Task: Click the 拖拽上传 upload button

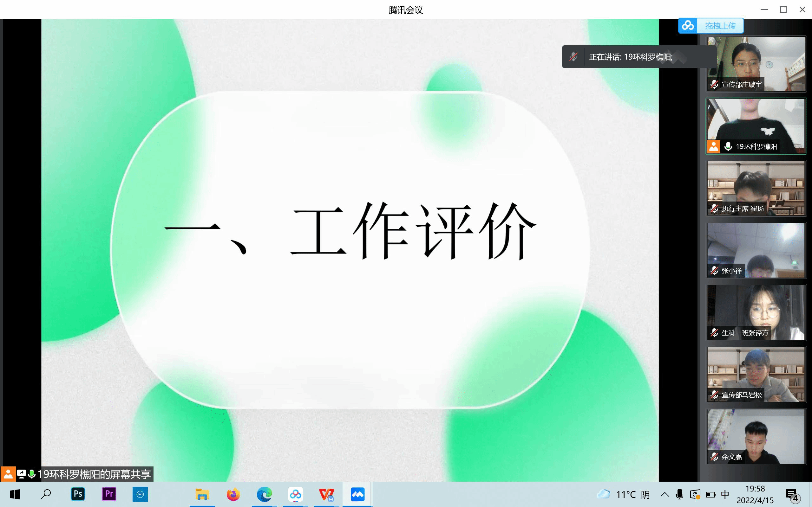Action: [720, 26]
